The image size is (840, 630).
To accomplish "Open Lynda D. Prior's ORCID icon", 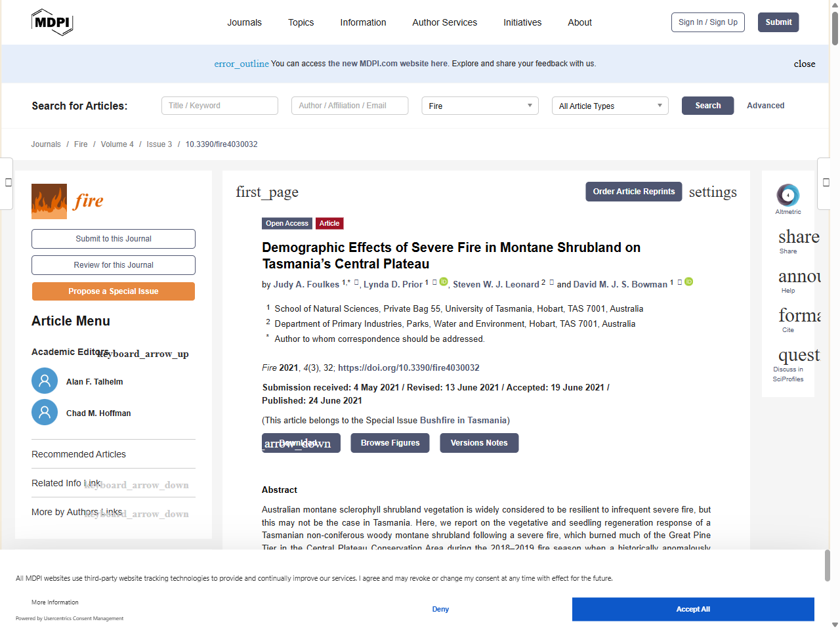I will pyautogui.click(x=444, y=282).
